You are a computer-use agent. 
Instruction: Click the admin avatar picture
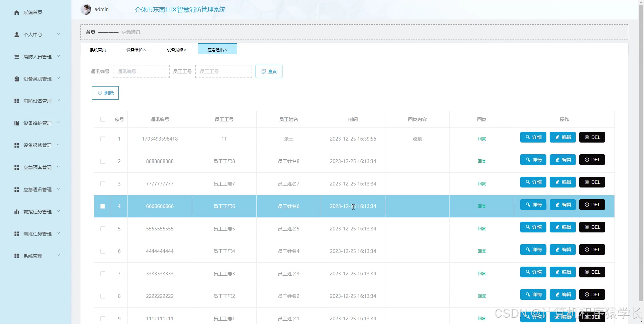point(86,9)
